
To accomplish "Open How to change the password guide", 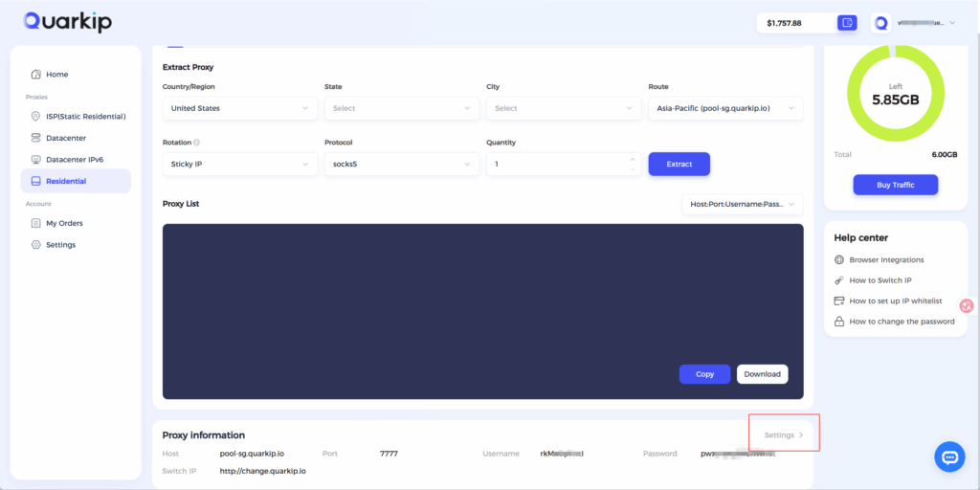I will [902, 322].
